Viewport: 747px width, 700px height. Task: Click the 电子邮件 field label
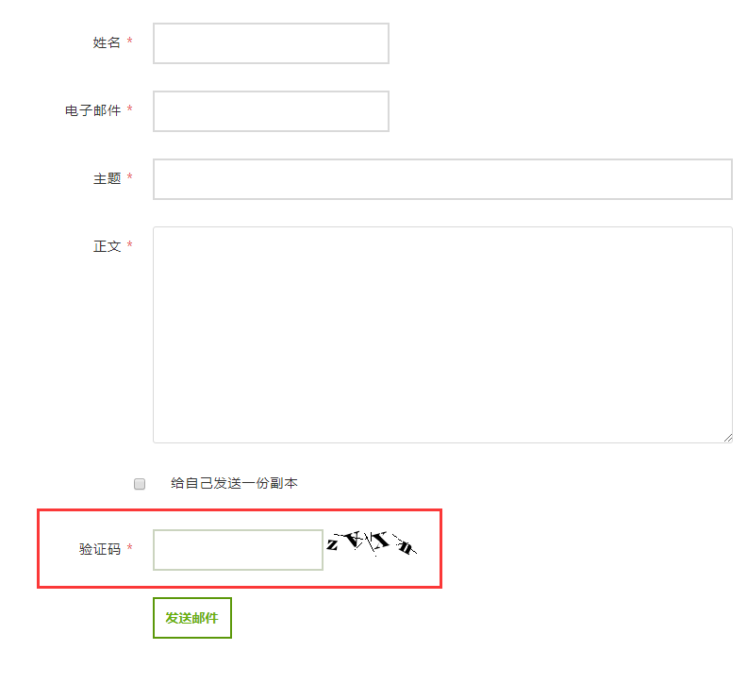[92, 110]
